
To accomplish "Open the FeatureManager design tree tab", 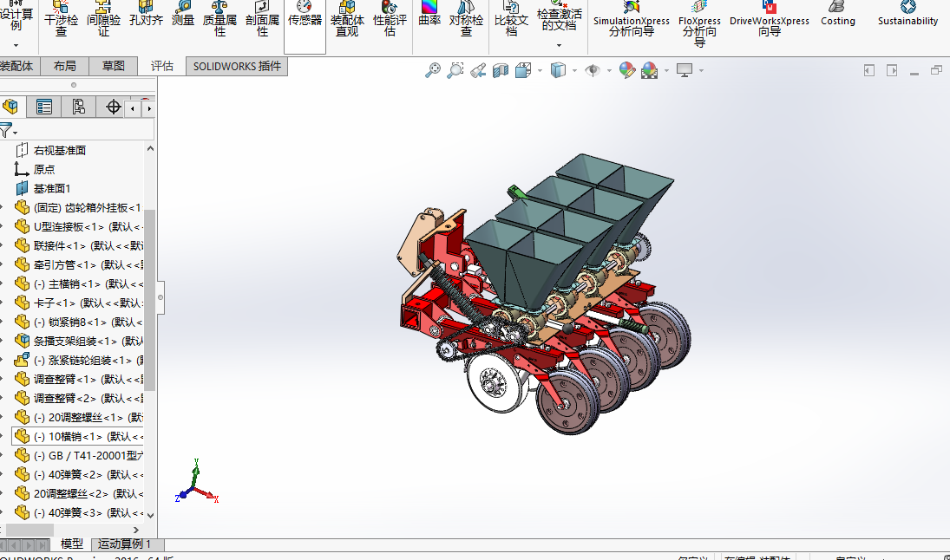I will (x=11, y=107).
